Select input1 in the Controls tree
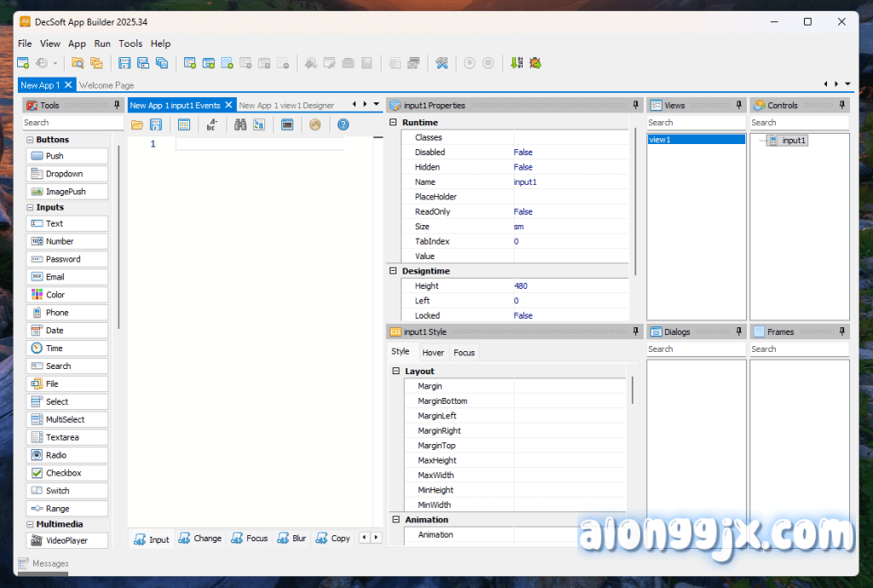The width and height of the screenshot is (873, 588). (793, 141)
